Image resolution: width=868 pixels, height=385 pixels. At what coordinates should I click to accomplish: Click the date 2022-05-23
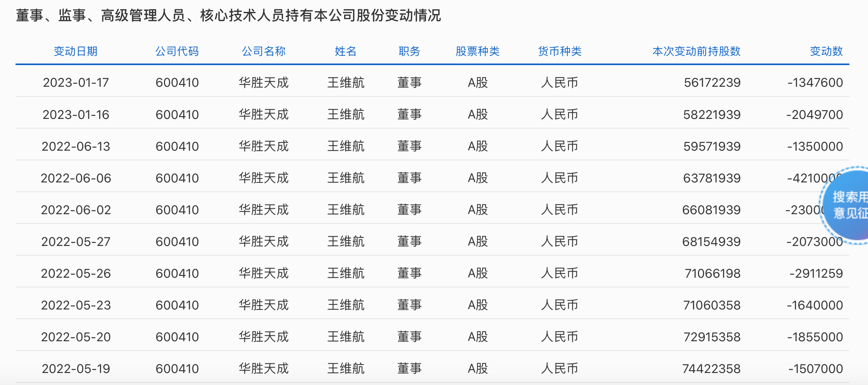pos(76,305)
